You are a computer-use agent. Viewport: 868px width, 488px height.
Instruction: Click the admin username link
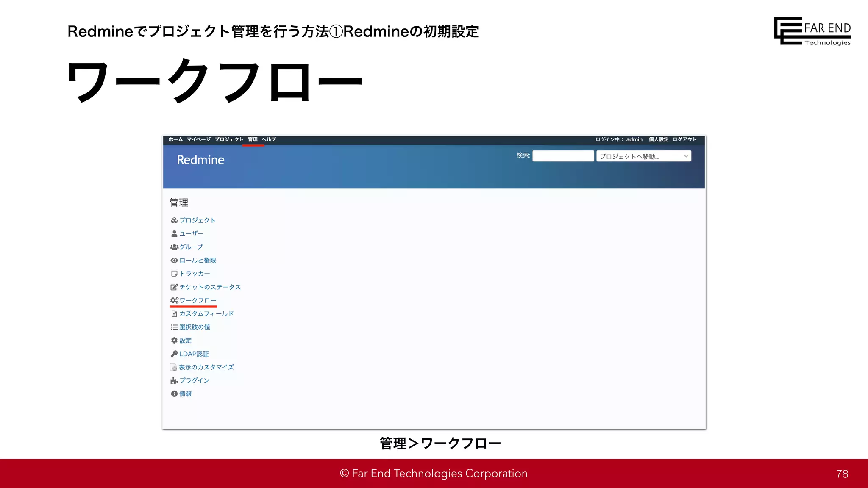634,139
